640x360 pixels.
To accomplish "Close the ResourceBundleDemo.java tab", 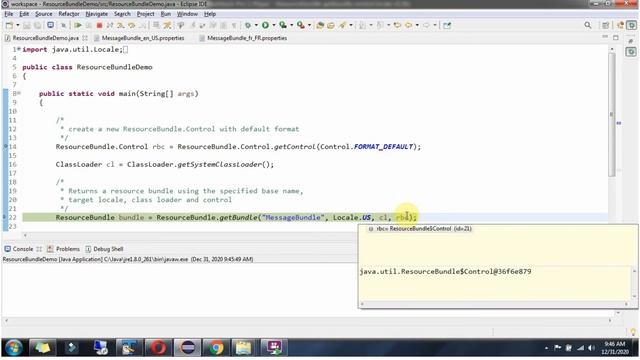I will click(x=85, y=38).
